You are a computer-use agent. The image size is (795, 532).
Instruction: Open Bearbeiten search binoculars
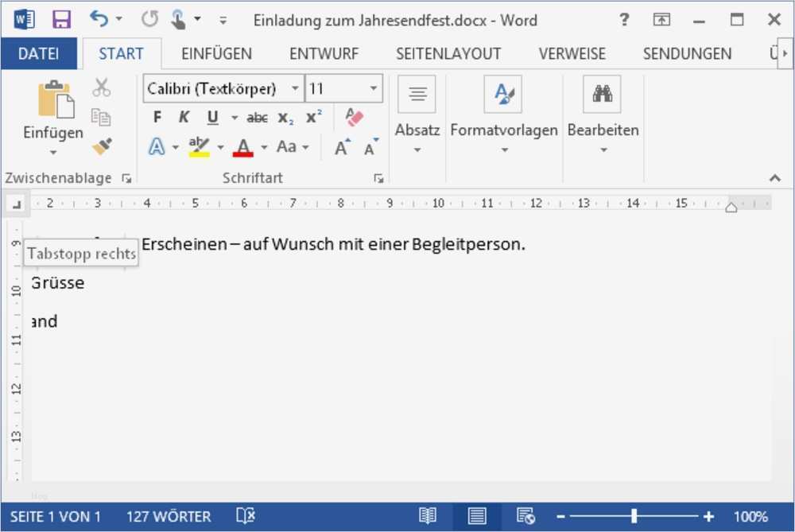pos(603,93)
